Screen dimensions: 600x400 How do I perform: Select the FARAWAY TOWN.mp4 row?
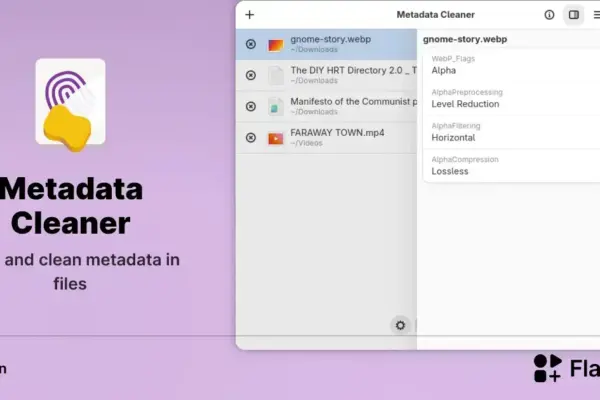[x=326, y=138]
